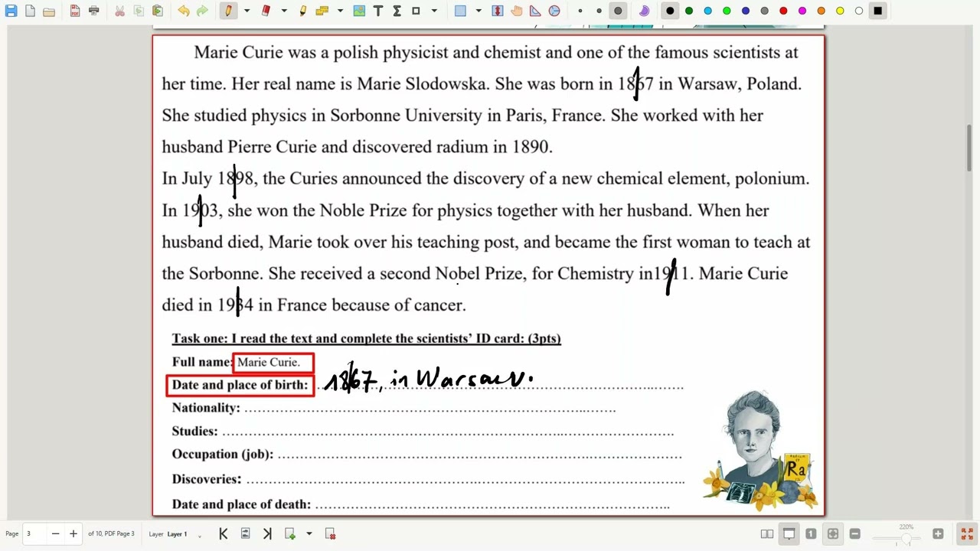The width and height of the screenshot is (980, 551).
Task: Open the shape type dropdown
Action: (x=434, y=11)
